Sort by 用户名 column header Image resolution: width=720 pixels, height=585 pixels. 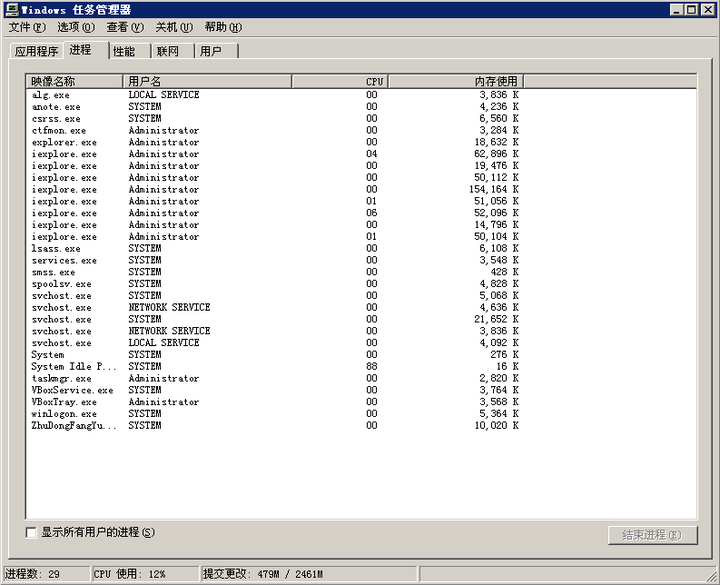coord(207,81)
